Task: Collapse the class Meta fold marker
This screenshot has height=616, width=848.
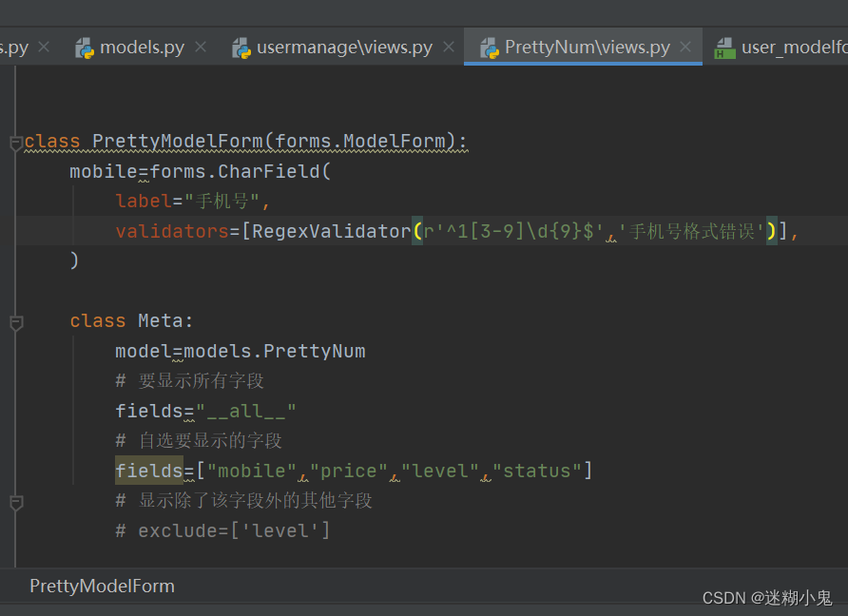Action: 16,323
